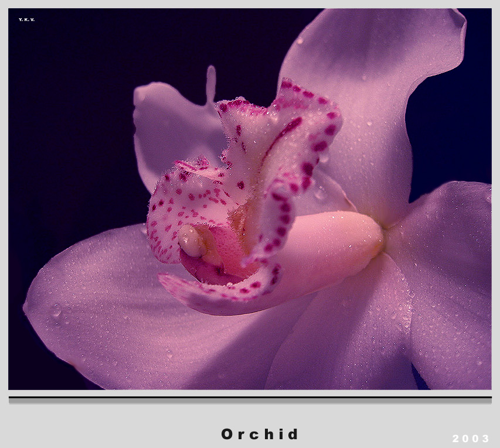Click the 'Orchid' title caption
500x448 pixels.
259,434
